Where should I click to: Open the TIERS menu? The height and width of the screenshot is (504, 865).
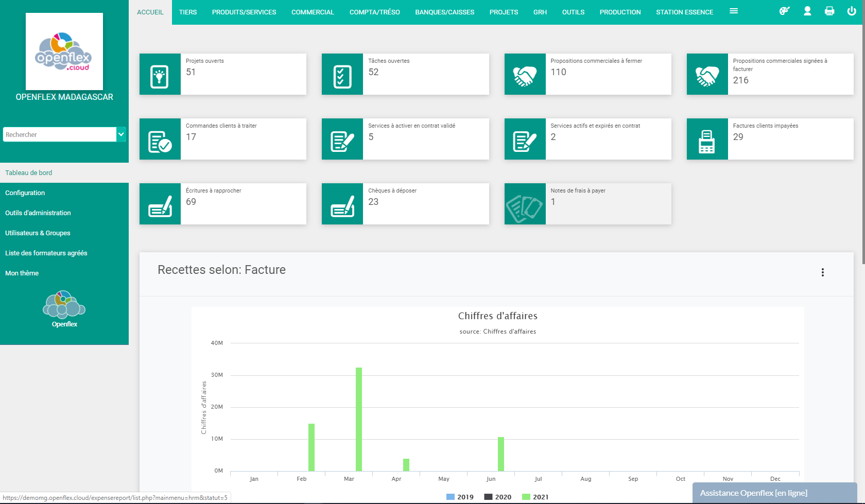click(188, 12)
